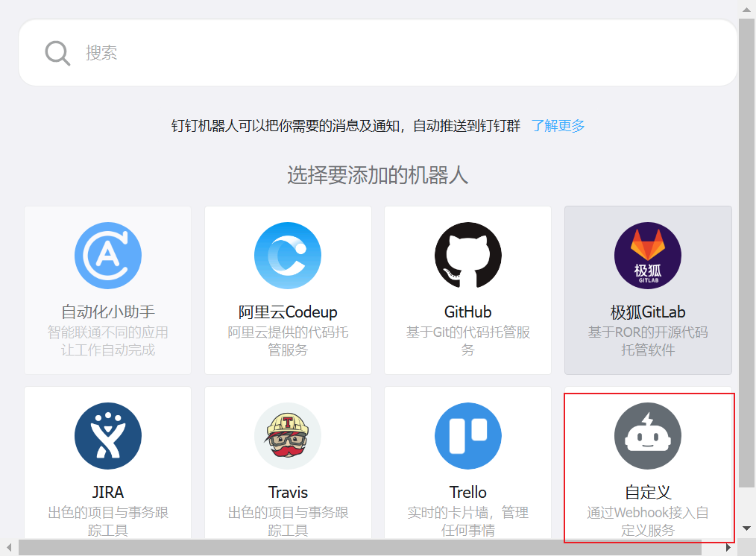Click the 选择要添加的机器人 heading

coord(378,174)
